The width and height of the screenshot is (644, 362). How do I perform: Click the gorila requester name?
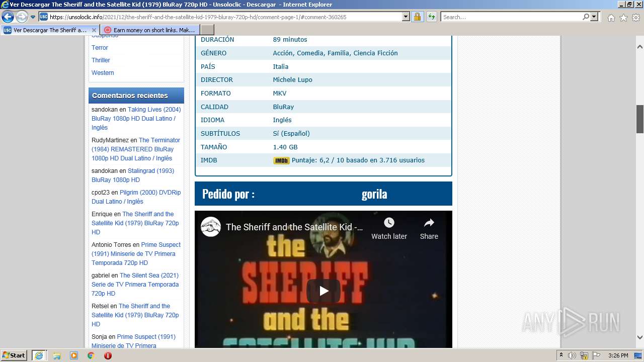tap(374, 194)
